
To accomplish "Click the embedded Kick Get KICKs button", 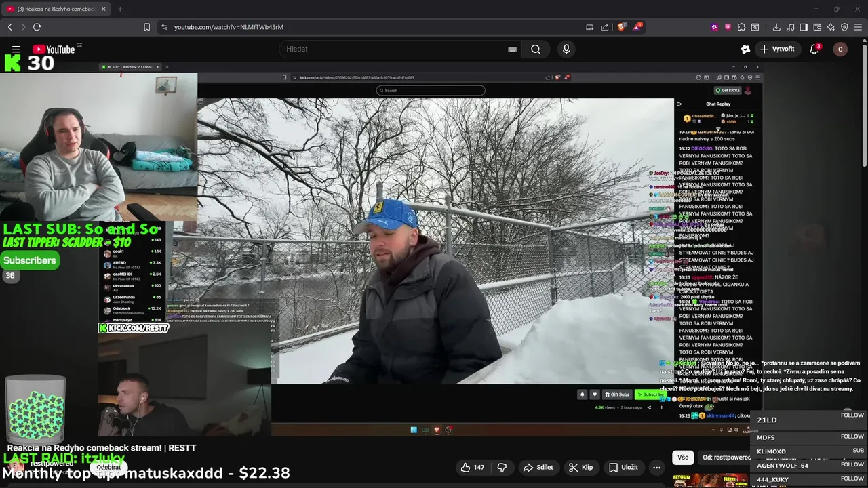I will coord(728,90).
